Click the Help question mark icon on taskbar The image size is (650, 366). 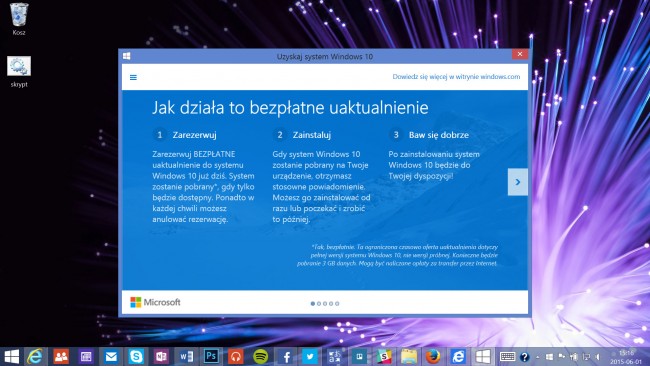524,357
